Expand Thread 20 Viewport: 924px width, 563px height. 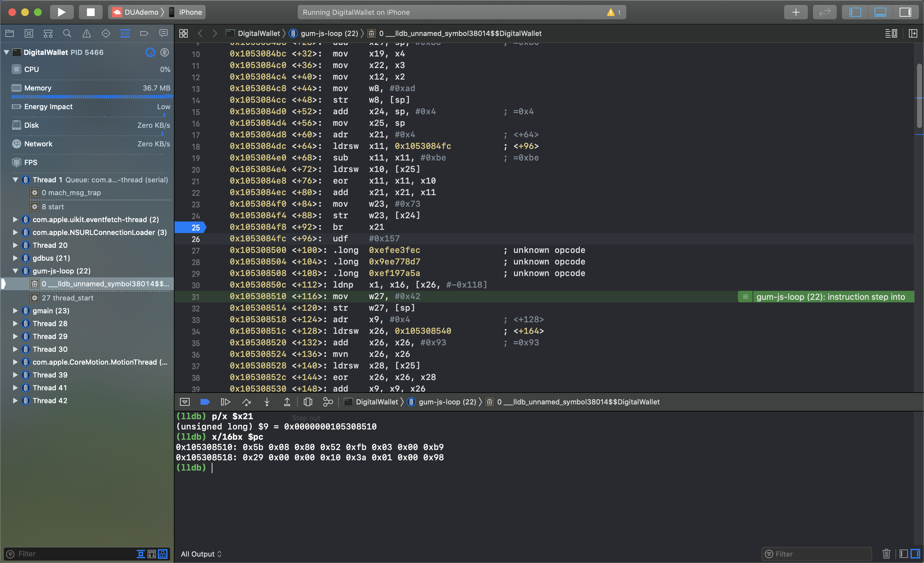[x=15, y=245]
